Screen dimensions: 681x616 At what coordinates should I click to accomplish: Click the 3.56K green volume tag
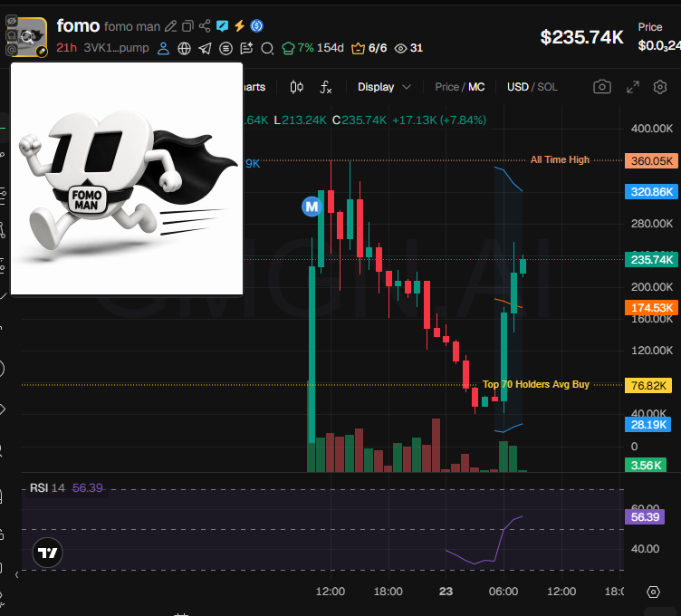point(646,466)
